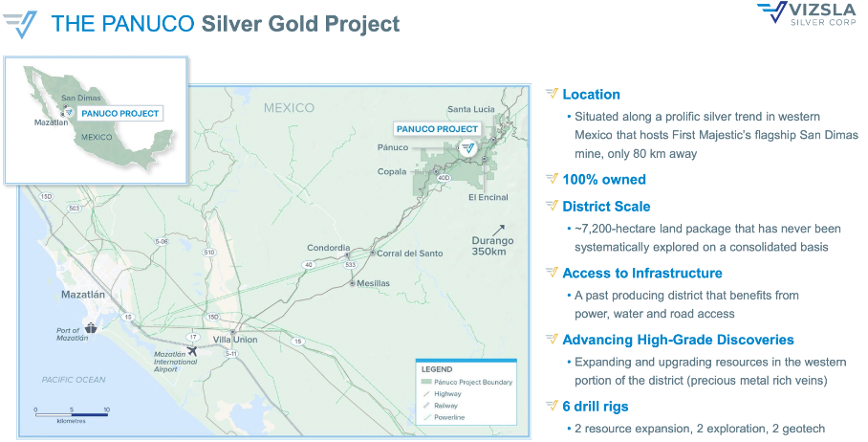Click the 510 highway shield

208,252
